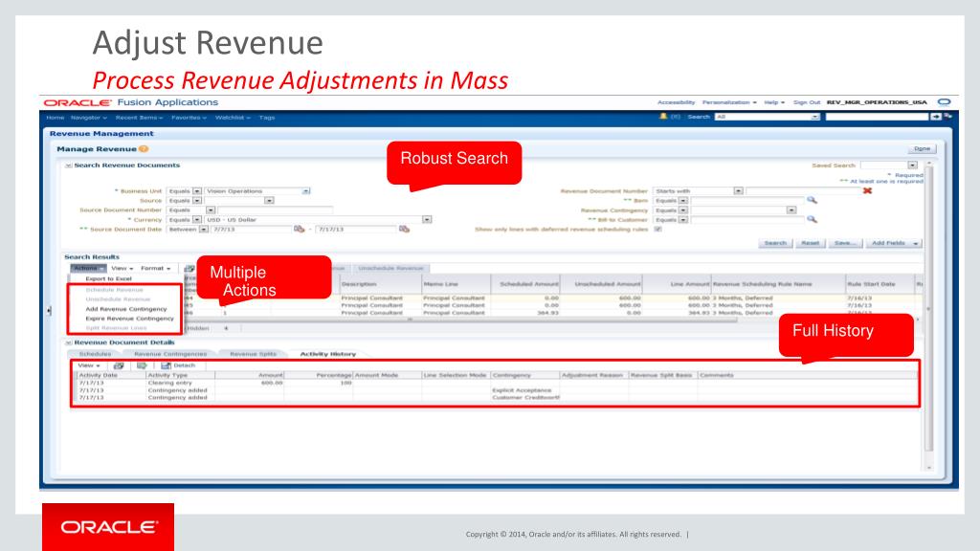Click the global search text field
This screenshot has height=551, width=980.
pyautogui.click(x=877, y=117)
